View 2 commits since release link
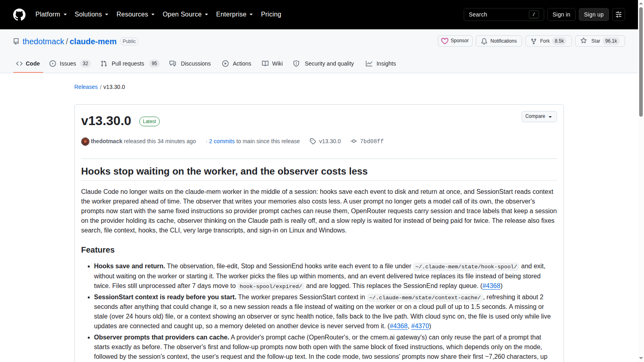 coord(222,141)
